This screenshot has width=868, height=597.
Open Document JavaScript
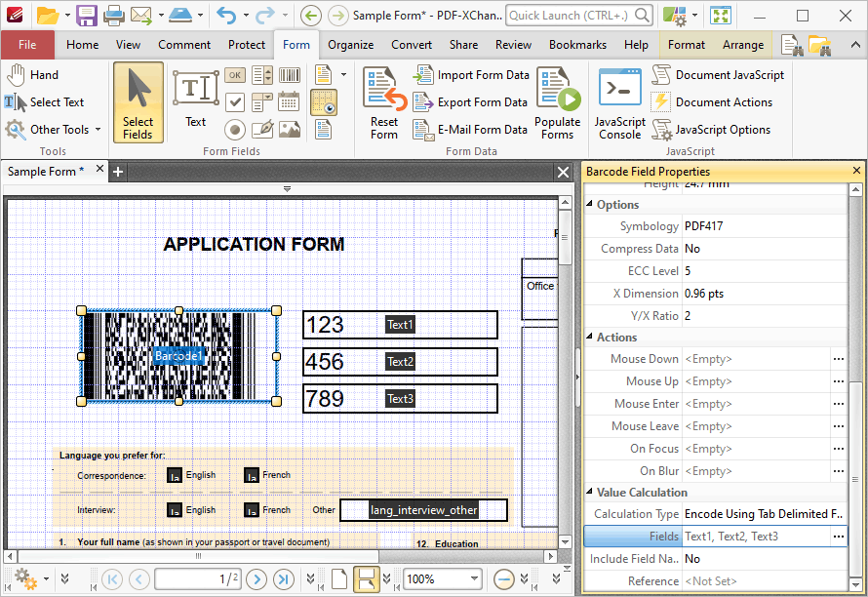[718, 75]
